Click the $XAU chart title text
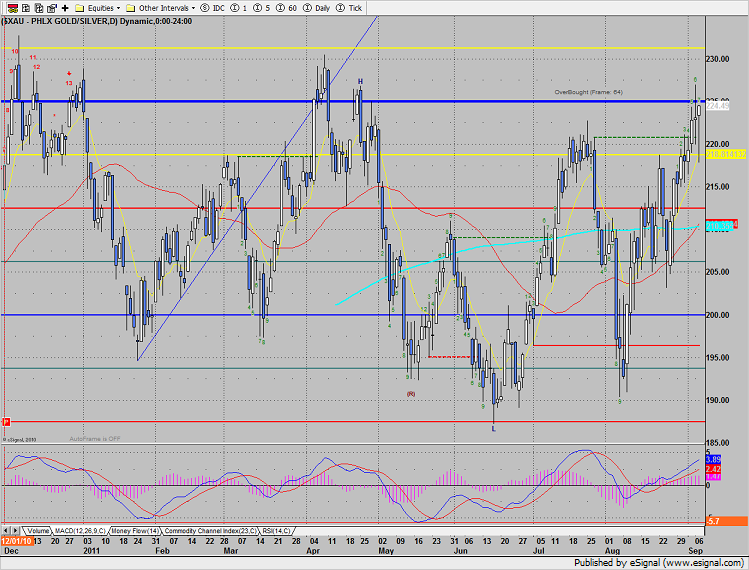Image resolution: width=749 pixels, height=570 pixels. click(x=96, y=21)
